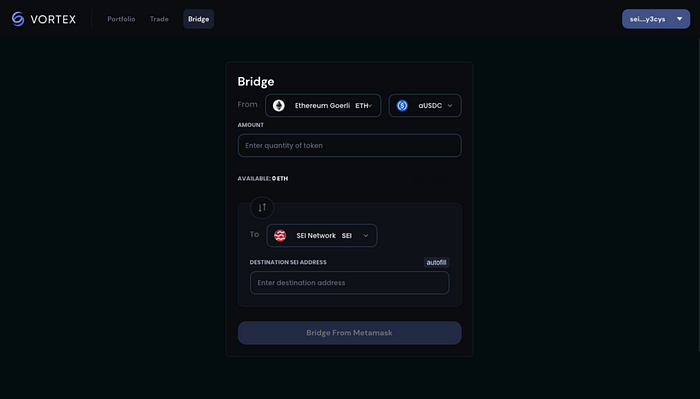
Task: Click the Ethereum diamond icon in From selector
Action: tap(279, 106)
